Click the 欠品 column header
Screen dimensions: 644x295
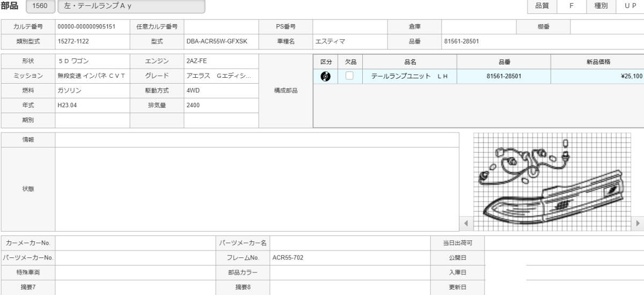coord(350,62)
